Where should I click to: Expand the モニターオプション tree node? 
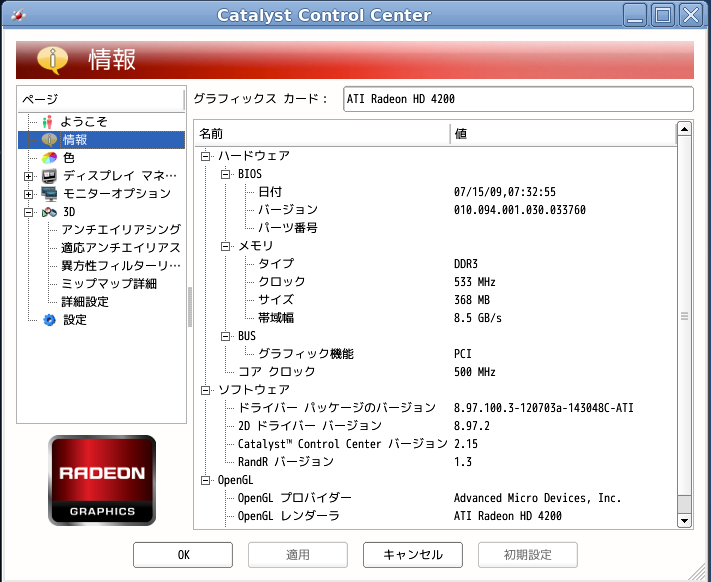click(x=28, y=194)
